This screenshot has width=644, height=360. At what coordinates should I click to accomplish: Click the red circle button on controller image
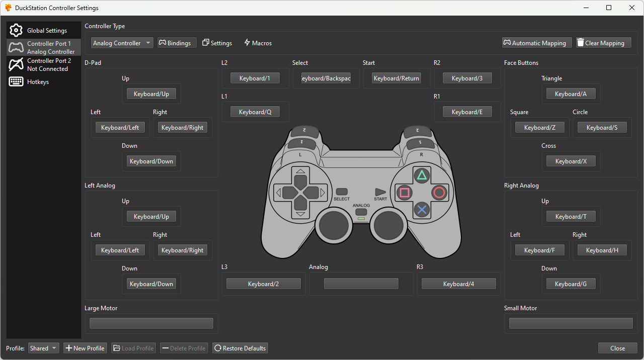click(x=439, y=192)
